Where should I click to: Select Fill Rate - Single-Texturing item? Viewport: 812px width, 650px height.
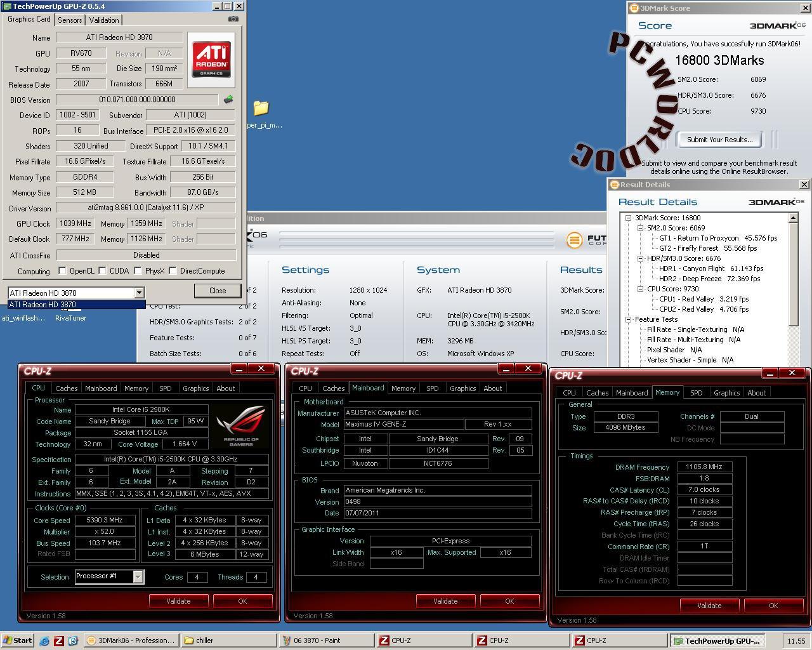tap(695, 329)
